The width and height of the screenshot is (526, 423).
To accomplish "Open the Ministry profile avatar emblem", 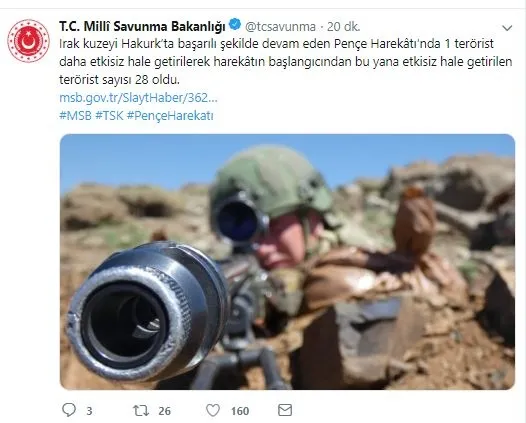I will click(28, 41).
